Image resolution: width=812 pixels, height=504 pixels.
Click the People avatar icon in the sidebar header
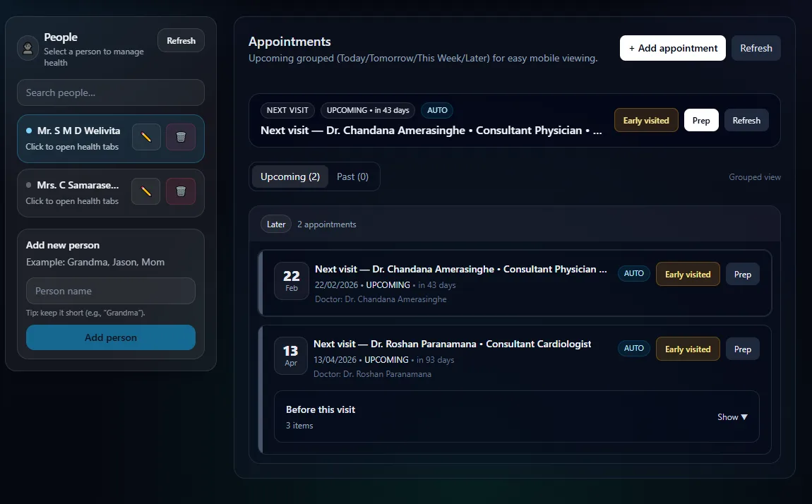[28, 48]
